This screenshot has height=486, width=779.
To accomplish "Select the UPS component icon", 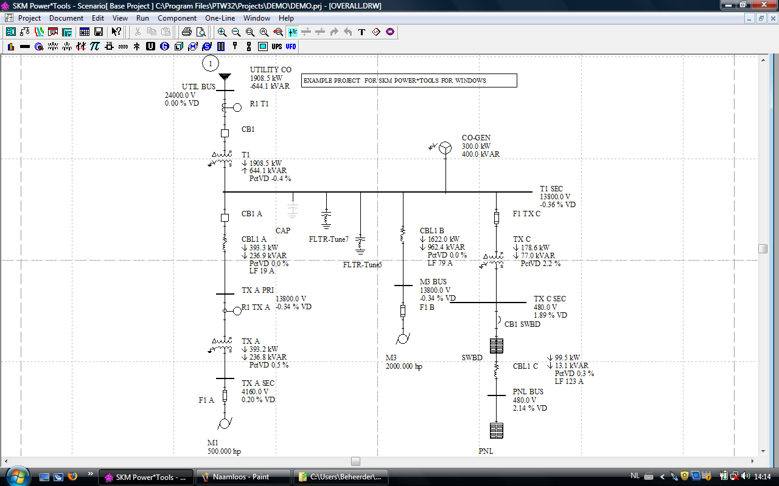I will coord(277,46).
